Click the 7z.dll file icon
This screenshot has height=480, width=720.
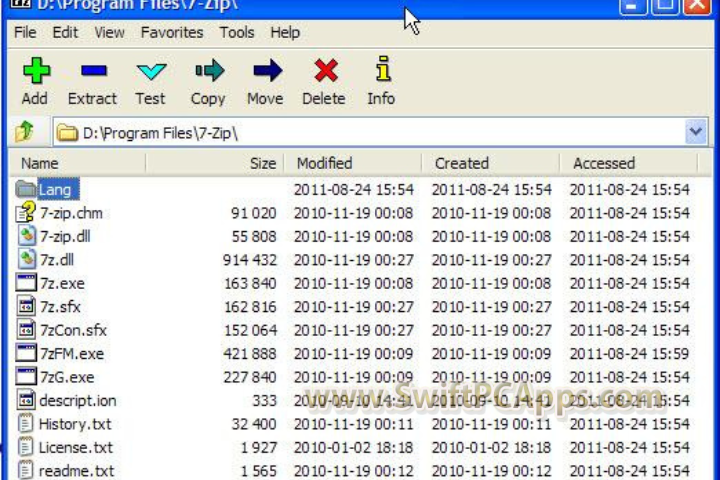click(x=27, y=259)
